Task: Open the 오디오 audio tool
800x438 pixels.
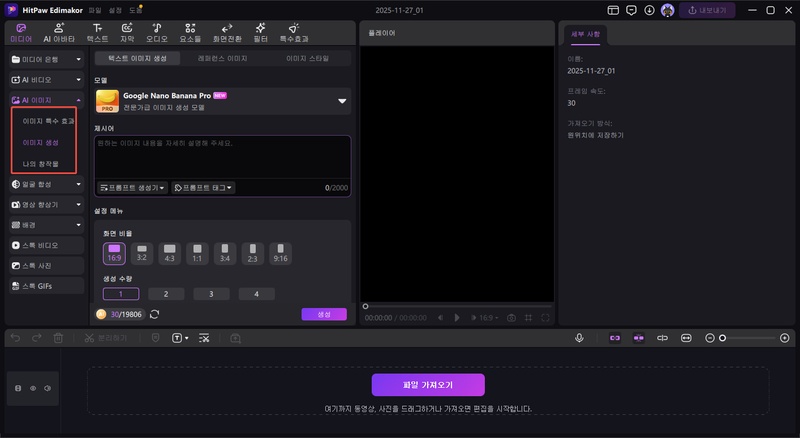Action: pos(157,33)
